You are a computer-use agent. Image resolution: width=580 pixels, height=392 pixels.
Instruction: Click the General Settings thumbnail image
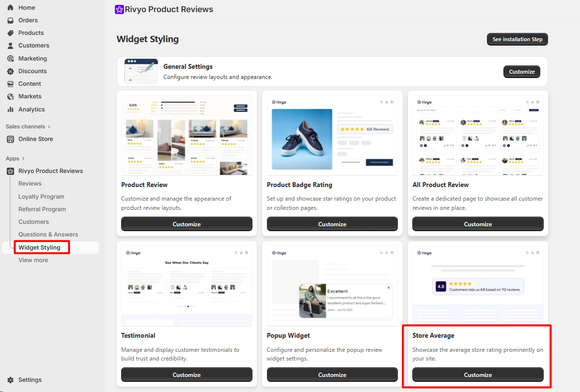[141, 71]
